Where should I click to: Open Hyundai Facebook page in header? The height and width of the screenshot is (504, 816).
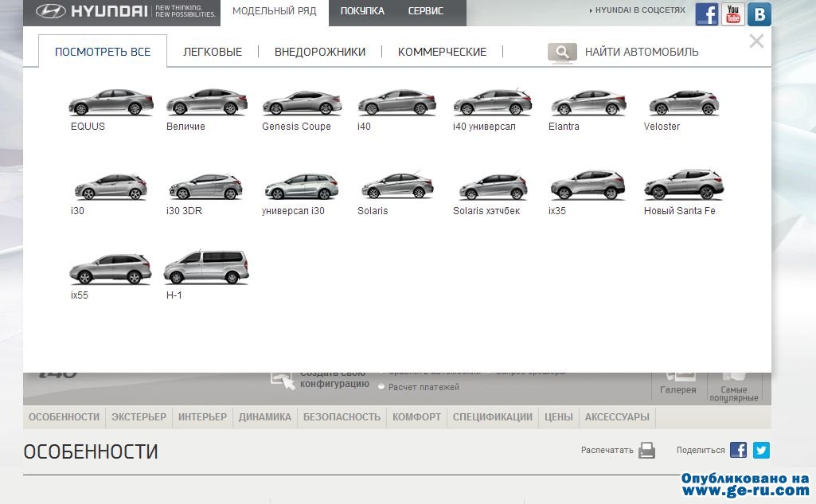click(x=706, y=14)
